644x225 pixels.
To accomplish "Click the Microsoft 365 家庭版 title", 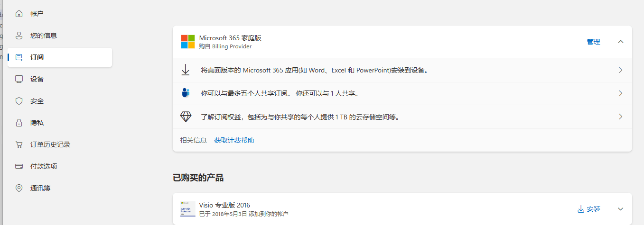I will click(x=230, y=38).
